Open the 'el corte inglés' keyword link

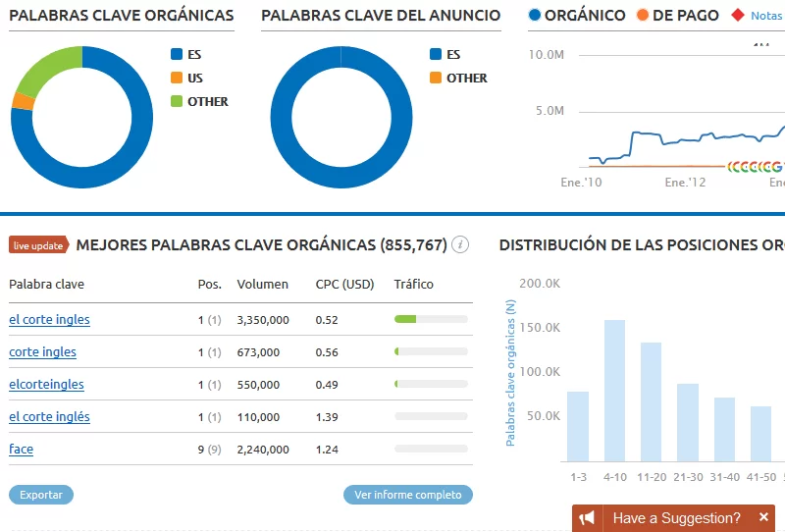click(x=49, y=417)
